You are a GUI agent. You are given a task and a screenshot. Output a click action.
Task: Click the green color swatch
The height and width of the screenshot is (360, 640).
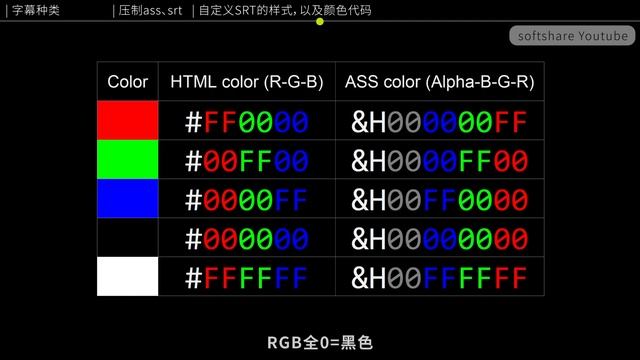point(128,159)
